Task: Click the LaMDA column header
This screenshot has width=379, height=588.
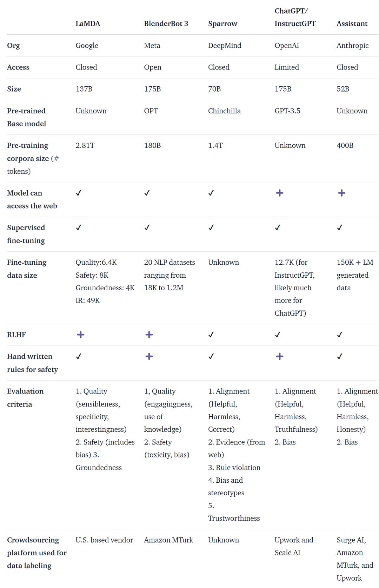Action: coord(88,24)
